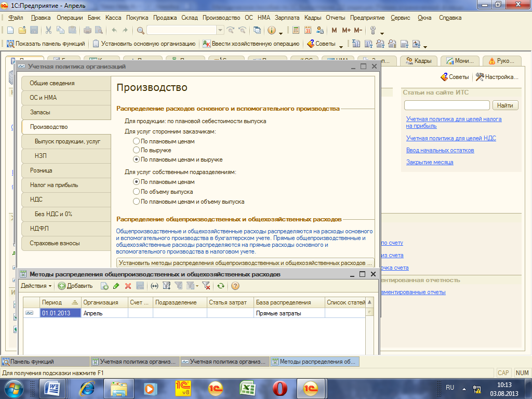Viewport: 532px width, 399px height.
Task: Open the Производство menu
Action: (x=221, y=18)
